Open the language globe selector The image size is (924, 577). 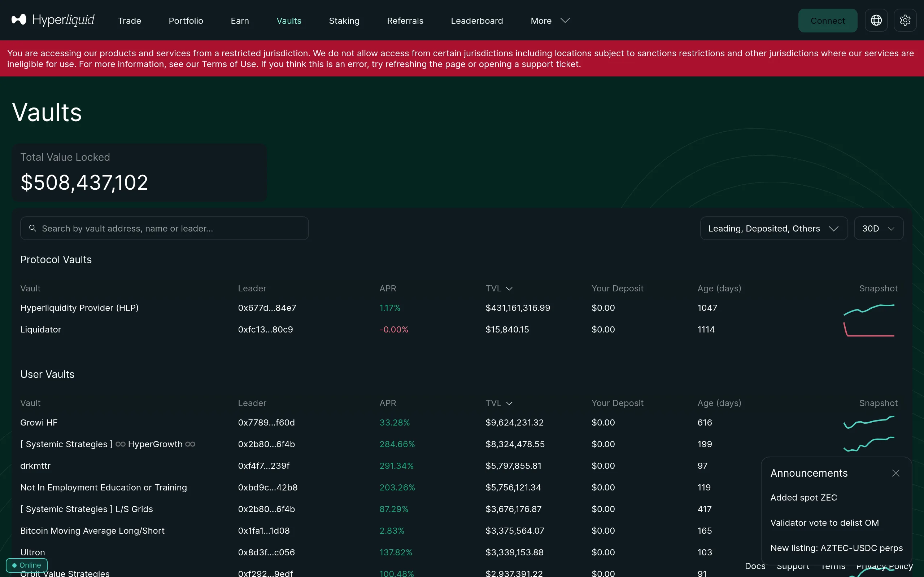(x=876, y=20)
